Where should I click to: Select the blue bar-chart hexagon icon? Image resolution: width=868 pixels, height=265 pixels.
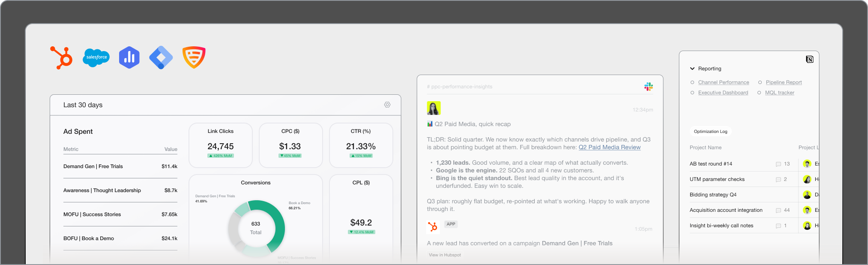click(129, 57)
